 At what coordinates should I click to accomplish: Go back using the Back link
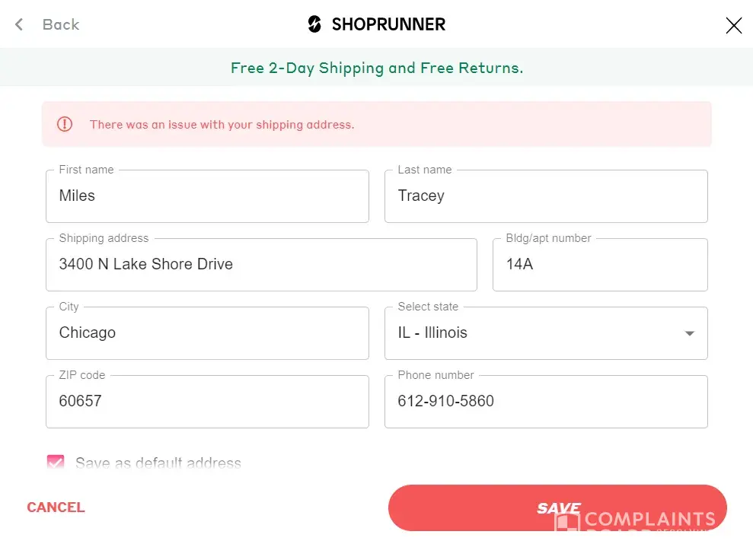[60, 24]
